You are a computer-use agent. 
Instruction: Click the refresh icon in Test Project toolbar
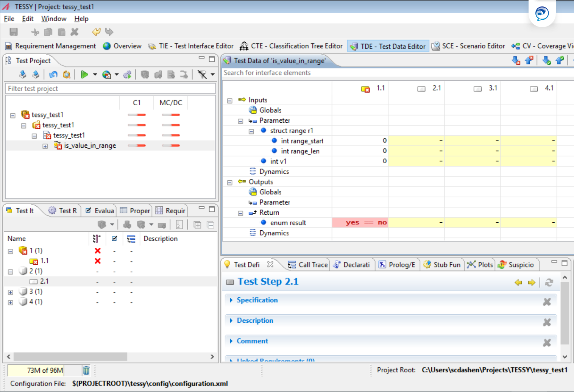tap(53, 75)
